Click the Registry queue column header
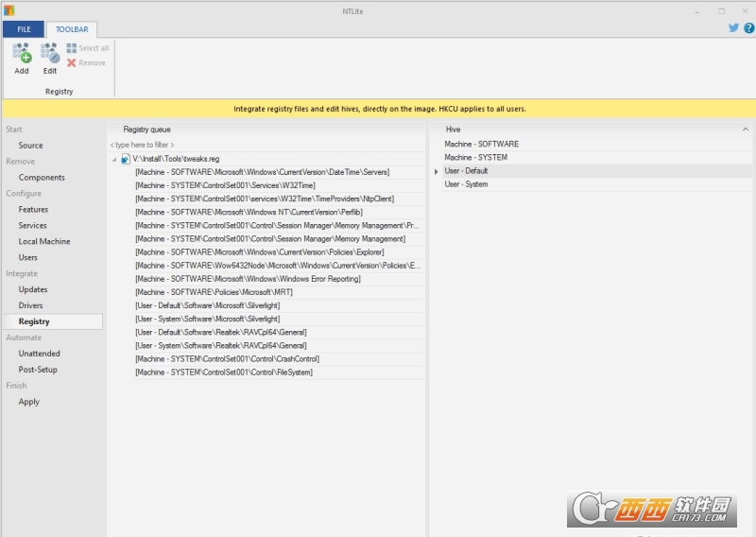 (266, 130)
